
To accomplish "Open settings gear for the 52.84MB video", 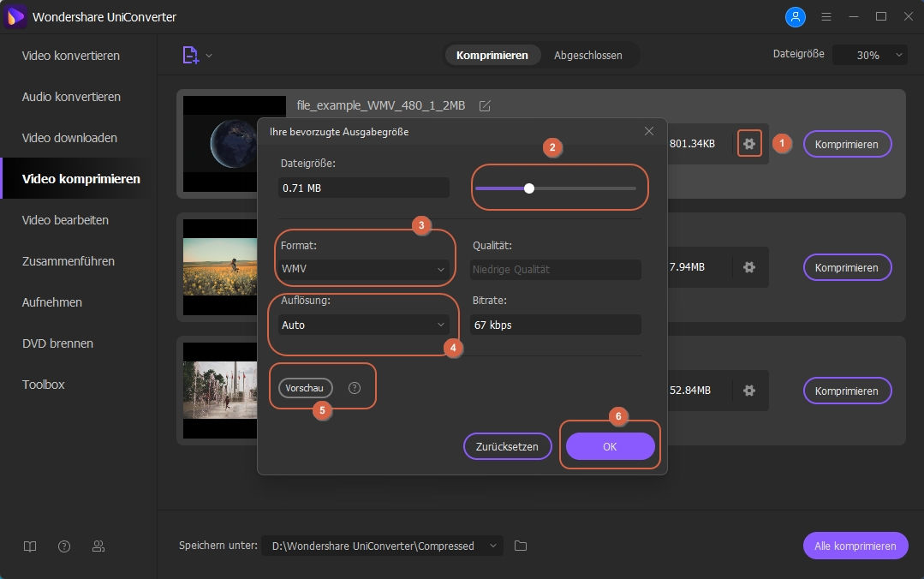I will [x=749, y=391].
